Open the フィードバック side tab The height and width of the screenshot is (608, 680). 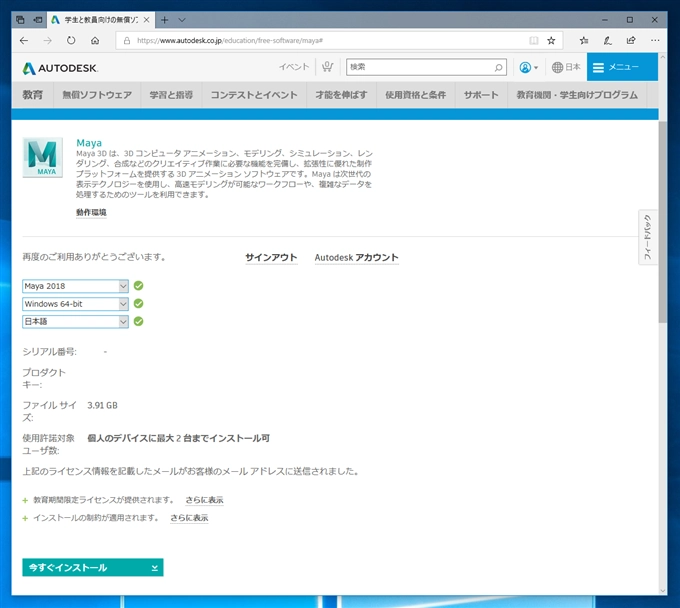pos(647,237)
